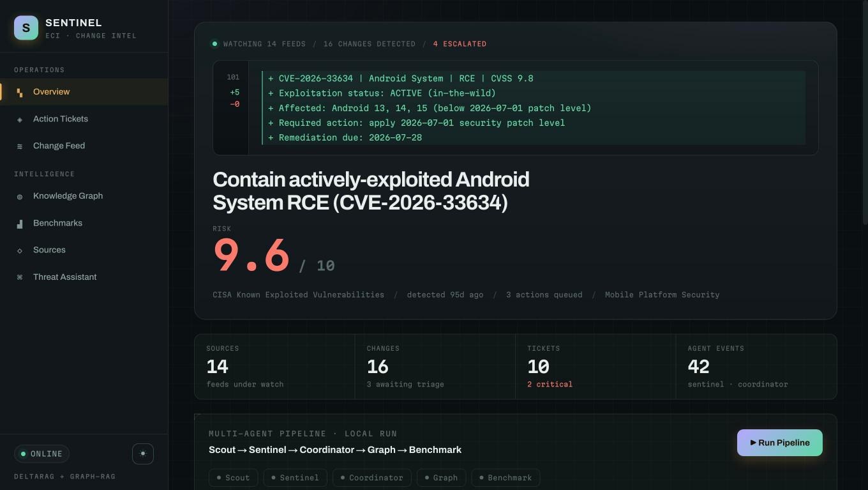Viewport: 868px width, 490px height.
Task: Click the headline about Android System RCE
Action: pyautogui.click(x=371, y=191)
